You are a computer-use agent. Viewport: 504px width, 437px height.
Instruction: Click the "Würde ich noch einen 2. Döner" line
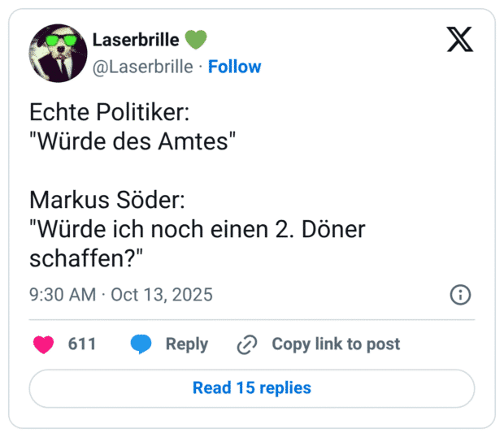(198, 228)
